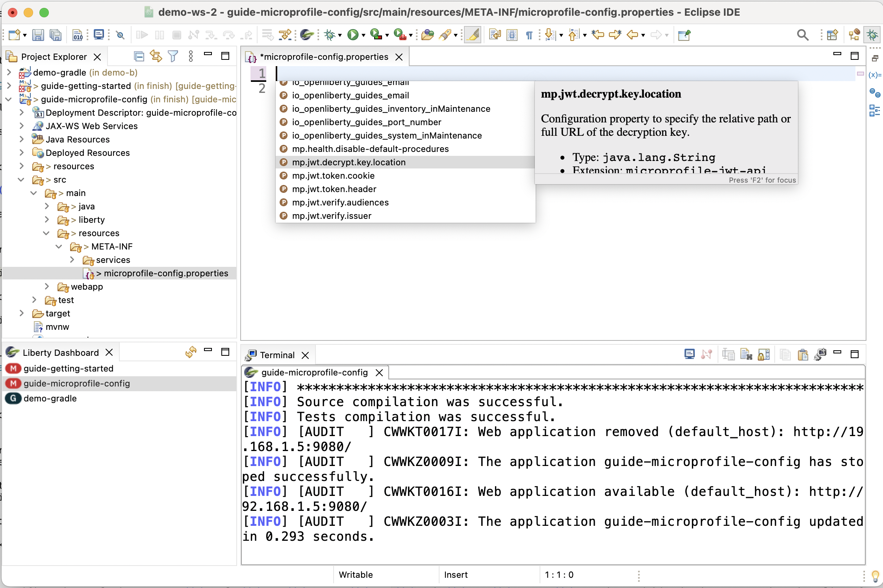Choose mp.health.disable-default-procedures completion proposal
The width and height of the screenshot is (883, 588).
[x=405, y=149]
